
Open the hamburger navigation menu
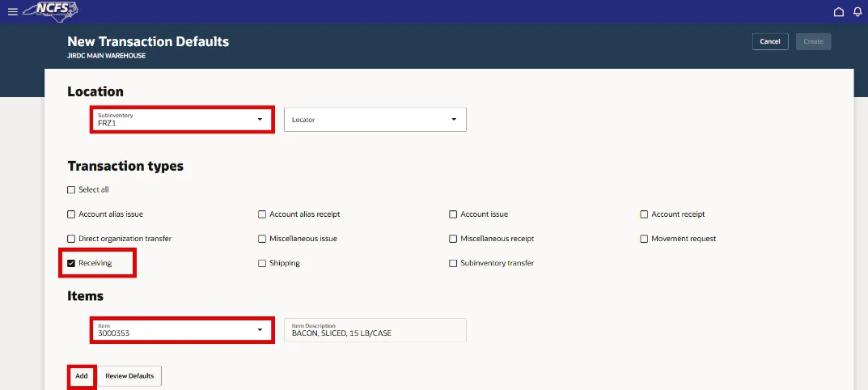coord(13,11)
